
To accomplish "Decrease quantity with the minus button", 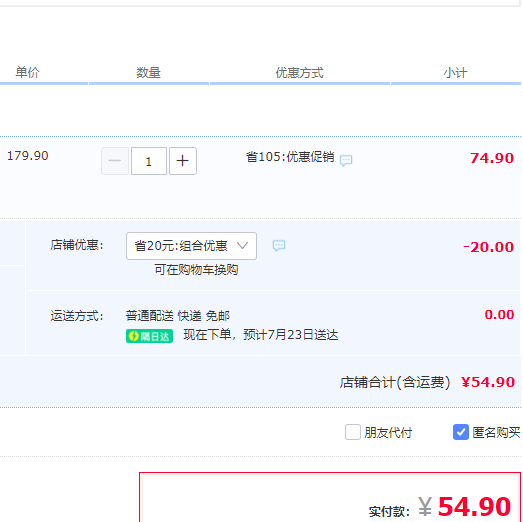I will 115,161.
